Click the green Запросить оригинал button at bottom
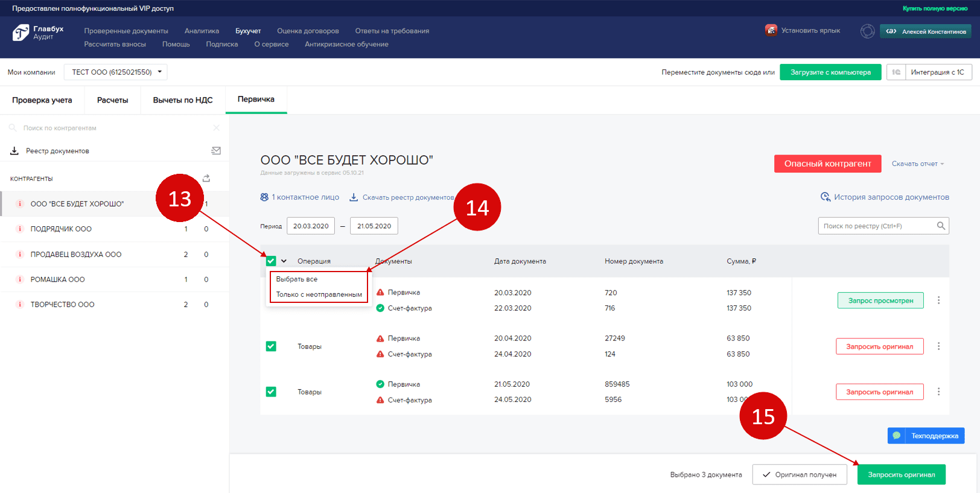The image size is (980, 493). [901, 474]
